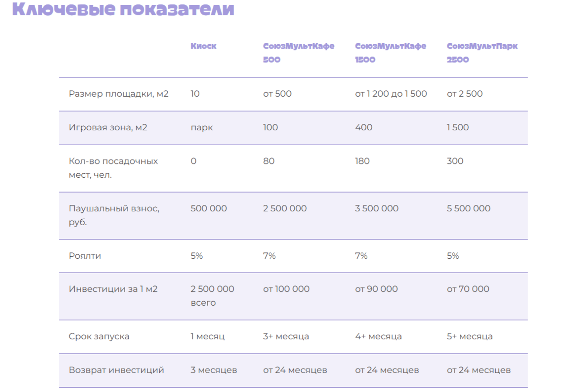583x392 pixels.
Task: Select the "5 500 000" franchise fee value
Action: [x=468, y=208]
